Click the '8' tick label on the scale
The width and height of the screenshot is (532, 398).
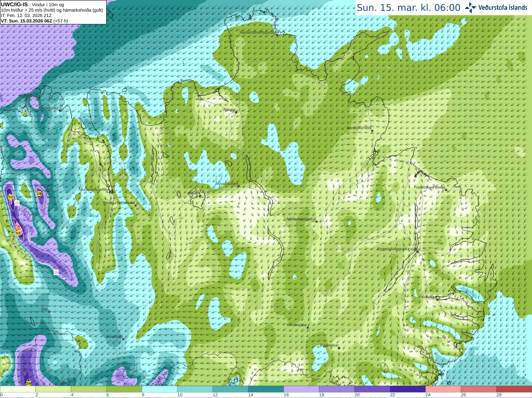click(143, 395)
